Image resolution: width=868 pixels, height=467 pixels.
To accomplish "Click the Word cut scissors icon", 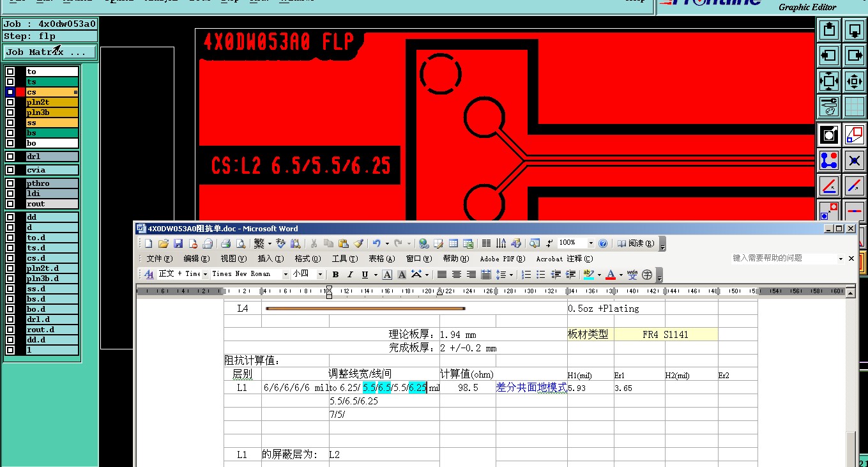I will click(314, 243).
